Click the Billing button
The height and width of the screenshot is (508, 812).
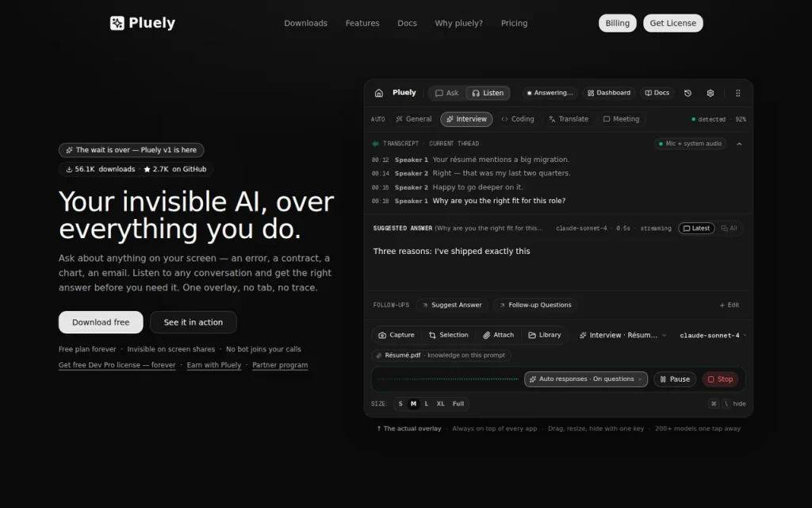(x=617, y=23)
